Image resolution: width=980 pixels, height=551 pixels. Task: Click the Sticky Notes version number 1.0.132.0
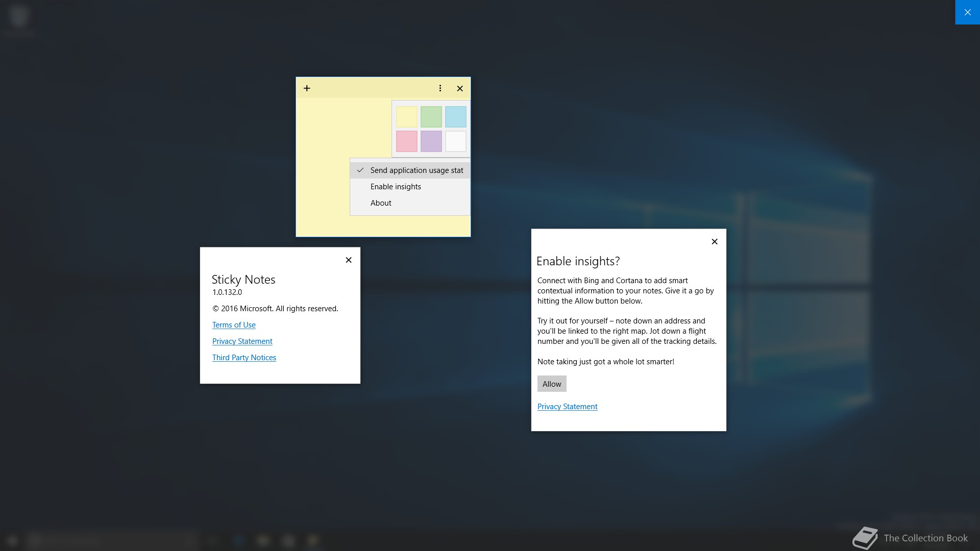pyautogui.click(x=227, y=292)
